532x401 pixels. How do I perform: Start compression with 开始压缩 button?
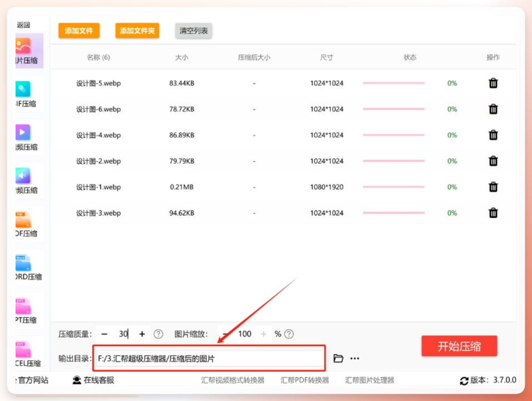[x=459, y=346]
